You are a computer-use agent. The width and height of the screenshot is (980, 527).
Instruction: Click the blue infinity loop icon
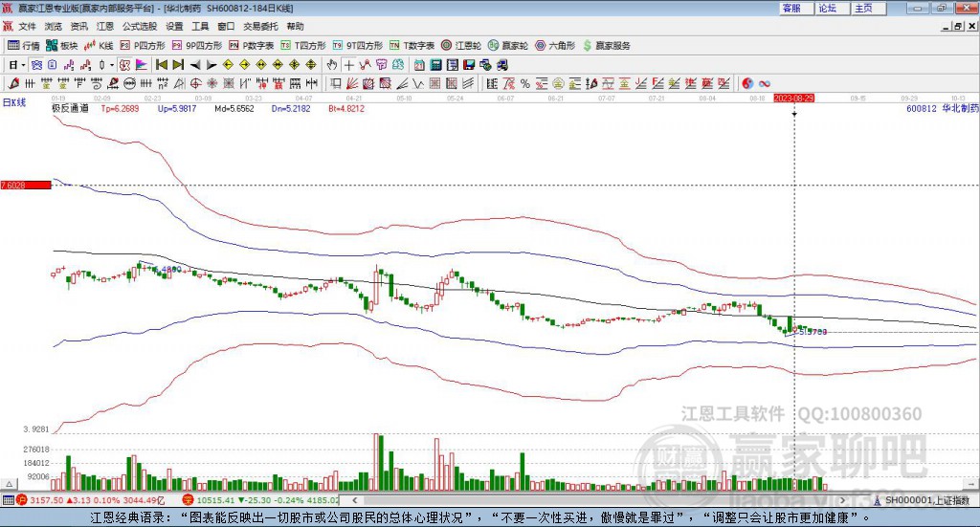coord(765,83)
